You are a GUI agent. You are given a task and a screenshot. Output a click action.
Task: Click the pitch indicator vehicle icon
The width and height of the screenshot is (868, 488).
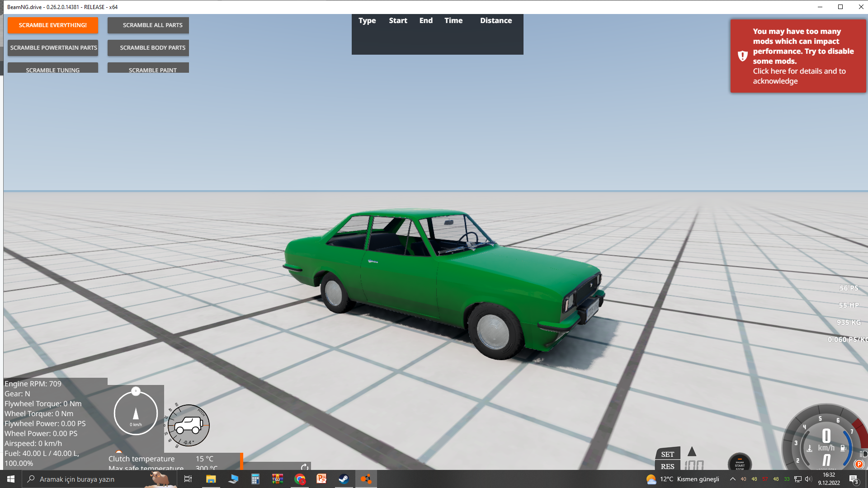coord(189,425)
